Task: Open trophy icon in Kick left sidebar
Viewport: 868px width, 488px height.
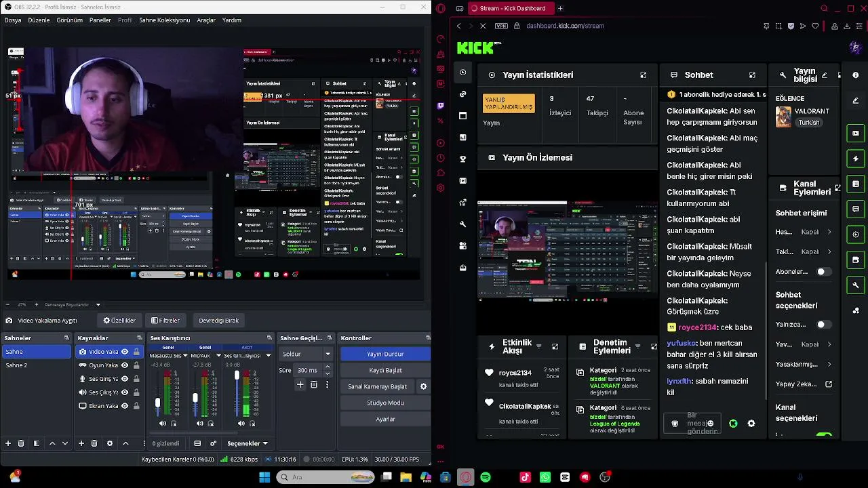Action: pos(463,159)
